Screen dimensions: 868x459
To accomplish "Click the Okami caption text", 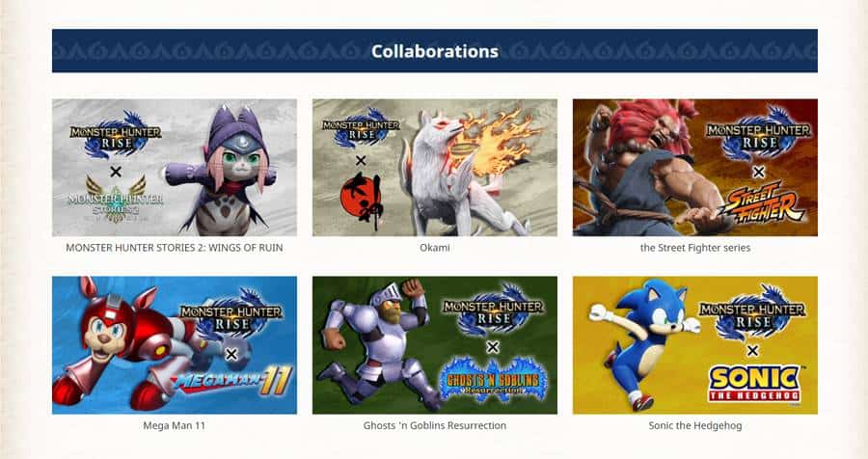I will (x=435, y=248).
